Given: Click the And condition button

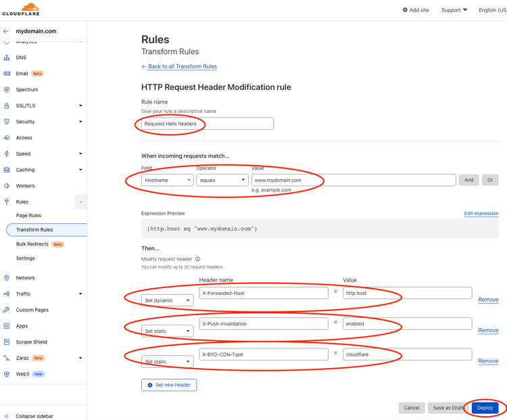Looking at the screenshot, I should click(469, 180).
